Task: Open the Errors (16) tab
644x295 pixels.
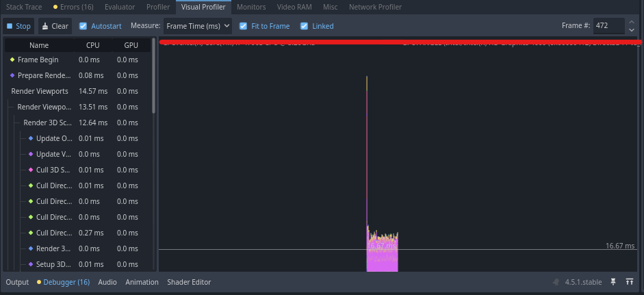Action: coord(73,7)
